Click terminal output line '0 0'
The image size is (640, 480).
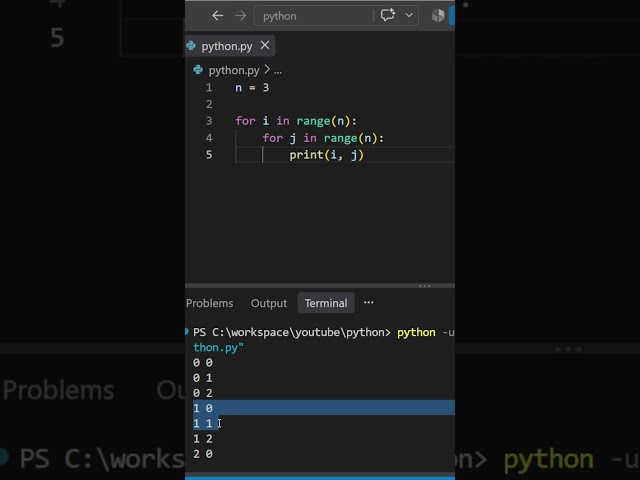pyautogui.click(x=203, y=362)
